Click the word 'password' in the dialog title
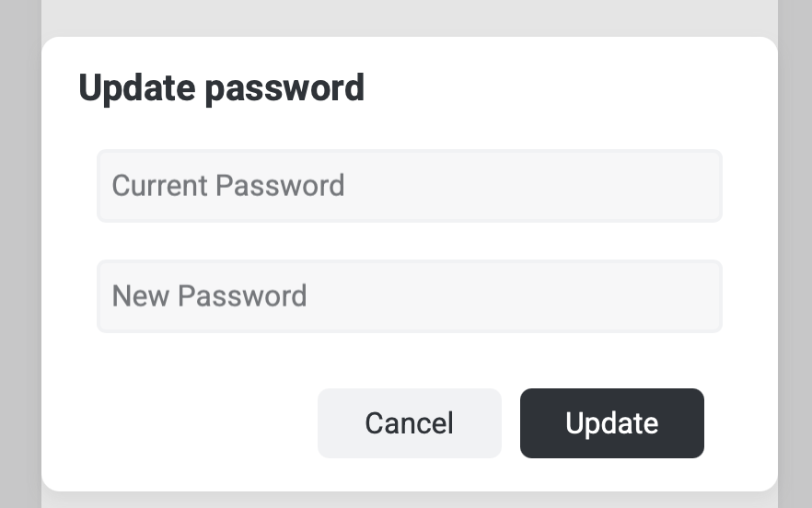The image size is (812, 508). [x=285, y=88]
